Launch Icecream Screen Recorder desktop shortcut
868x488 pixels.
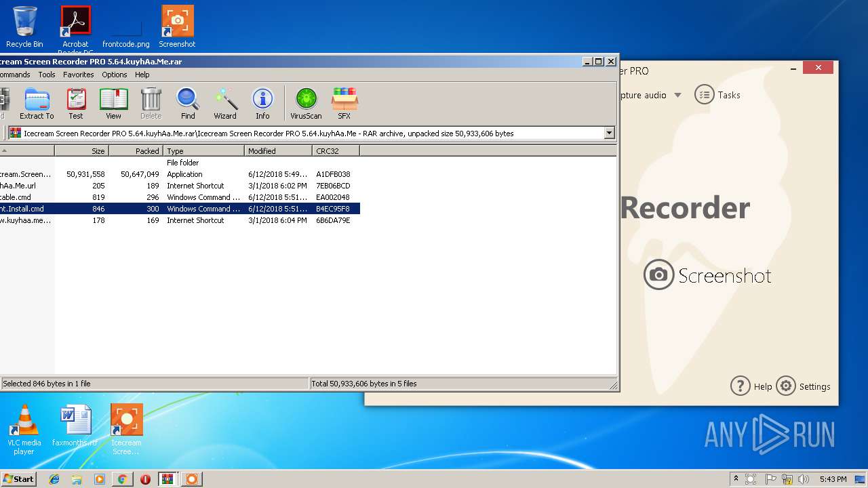[126, 430]
